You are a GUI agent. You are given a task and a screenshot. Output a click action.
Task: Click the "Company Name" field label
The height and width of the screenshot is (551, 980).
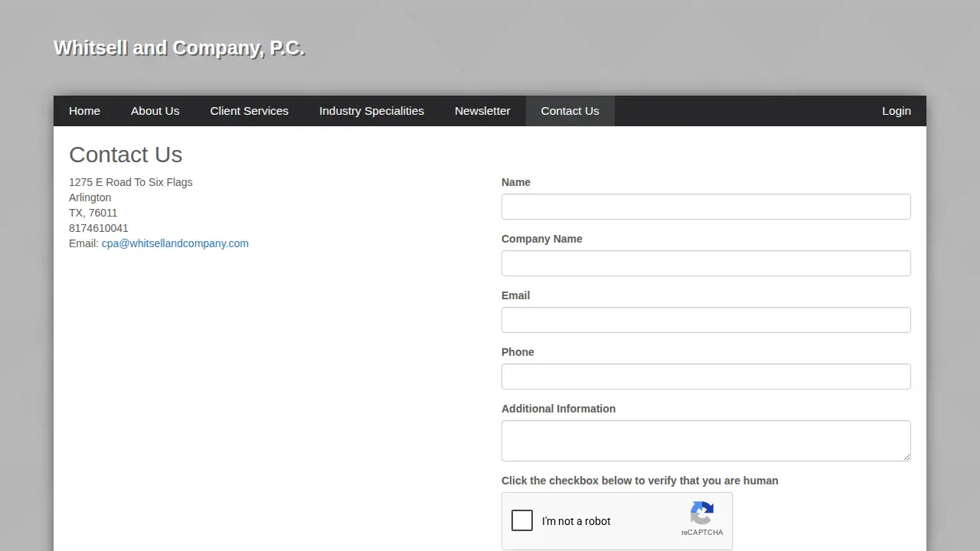(542, 239)
